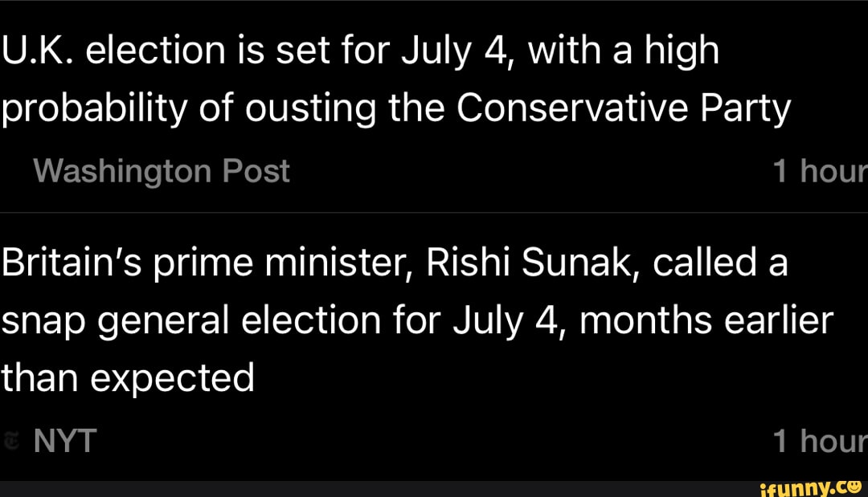The width and height of the screenshot is (868, 497).
Task: Select the Washington Post source label
Action: [x=162, y=171]
